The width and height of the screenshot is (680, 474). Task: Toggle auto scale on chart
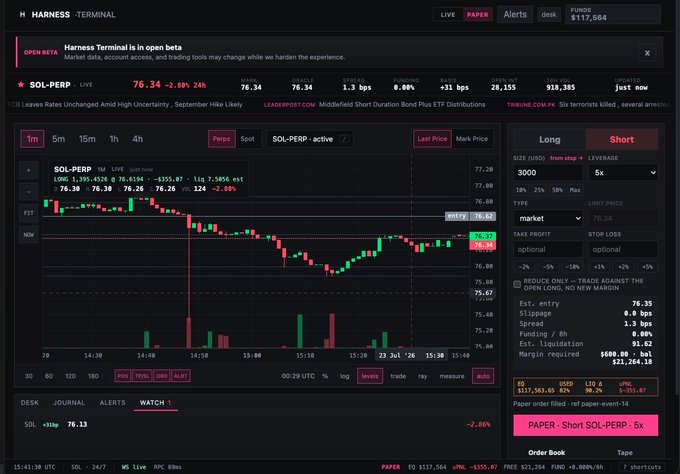point(483,376)
